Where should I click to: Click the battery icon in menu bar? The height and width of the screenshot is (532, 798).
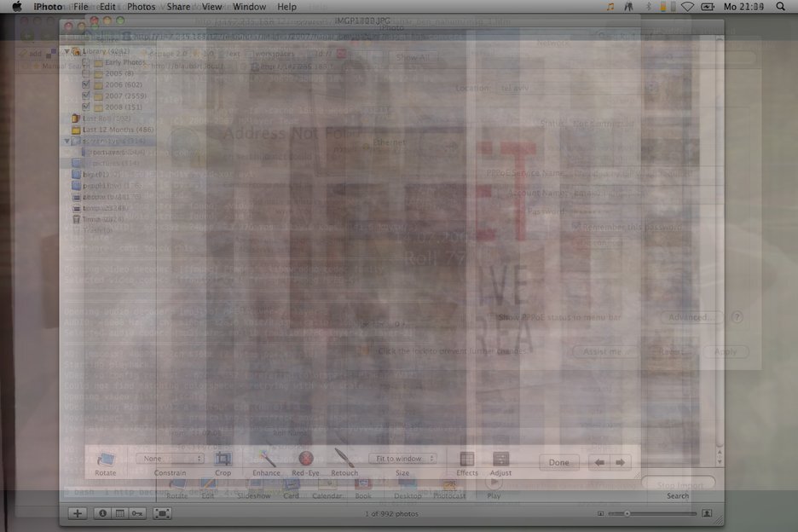(x=708, y=7)
